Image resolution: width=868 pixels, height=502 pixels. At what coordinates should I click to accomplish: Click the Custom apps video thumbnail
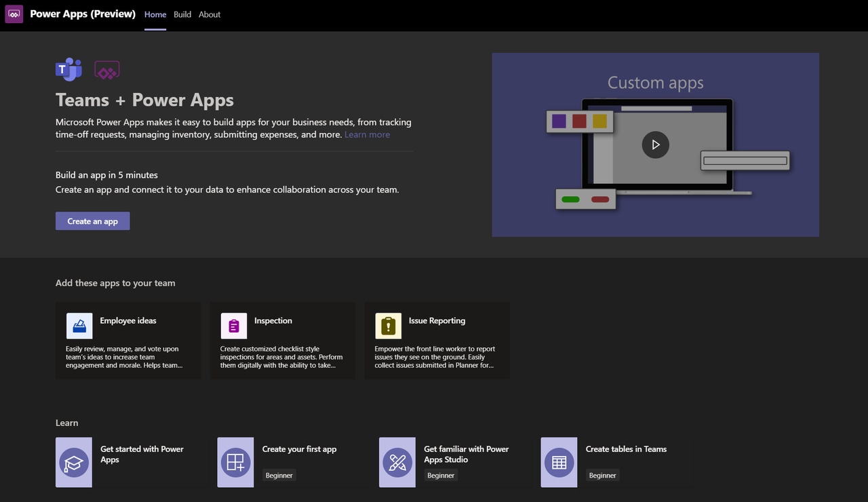pos(655,144)
